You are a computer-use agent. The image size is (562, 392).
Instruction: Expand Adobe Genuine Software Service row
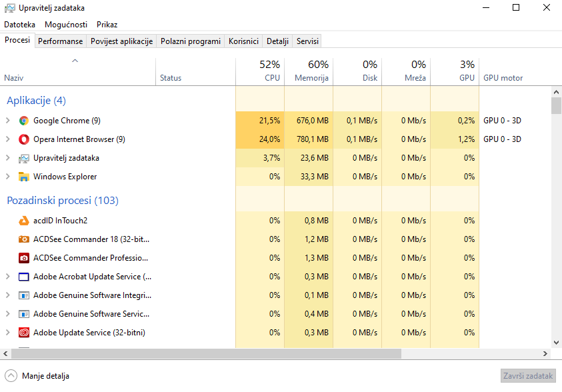[8, 313]
